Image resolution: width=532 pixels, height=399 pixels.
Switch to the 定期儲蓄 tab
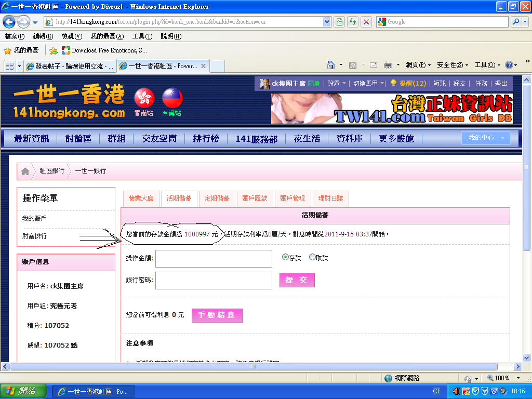(217, 198)
